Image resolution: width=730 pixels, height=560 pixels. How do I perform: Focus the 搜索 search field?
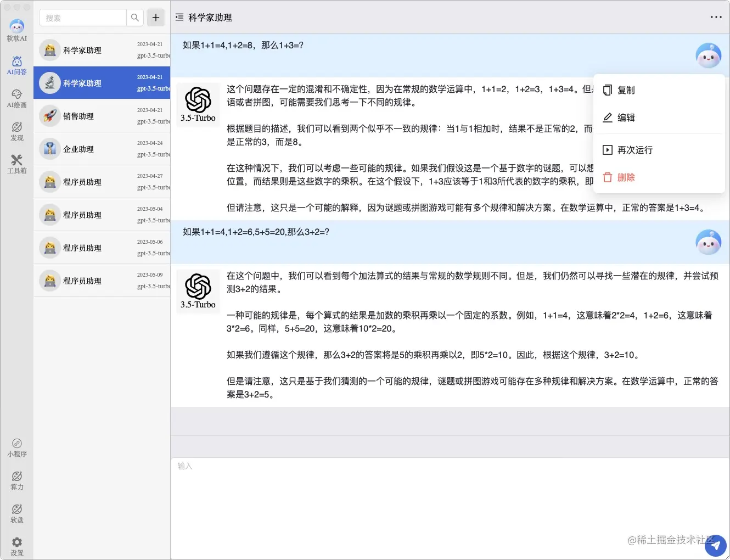tap(83, 18)
